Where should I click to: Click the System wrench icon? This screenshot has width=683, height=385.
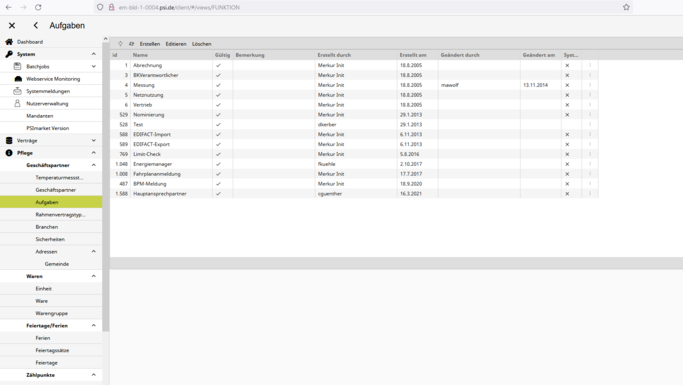[9, 54]
